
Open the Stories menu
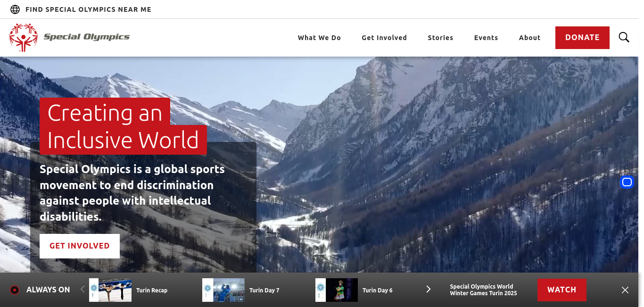[440, 38]
